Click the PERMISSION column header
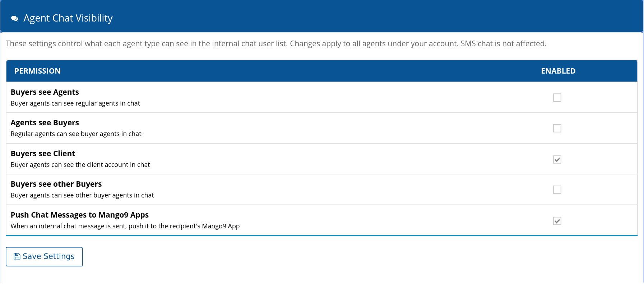The image size is (644, 284). point(37,71)
